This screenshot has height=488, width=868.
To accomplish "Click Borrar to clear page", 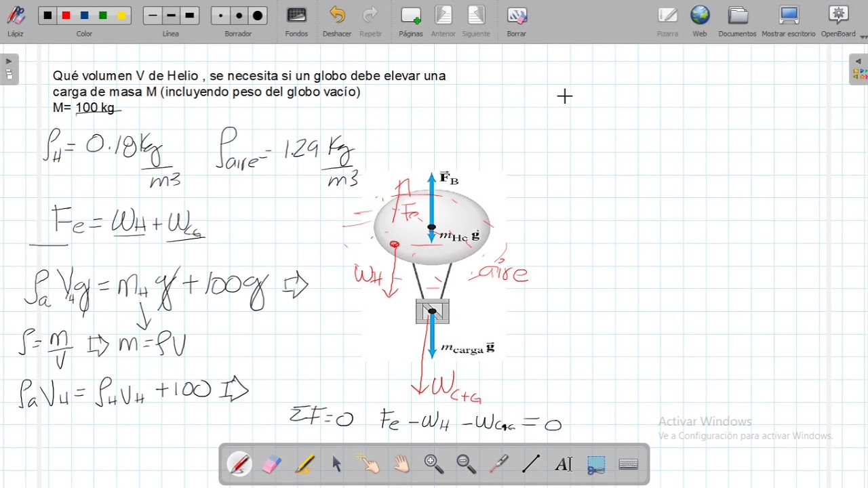I will click(x=517, y=21).
